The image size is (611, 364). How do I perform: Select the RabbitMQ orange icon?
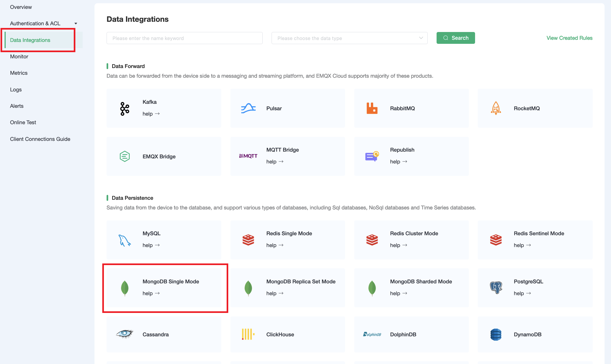(372, 108)
